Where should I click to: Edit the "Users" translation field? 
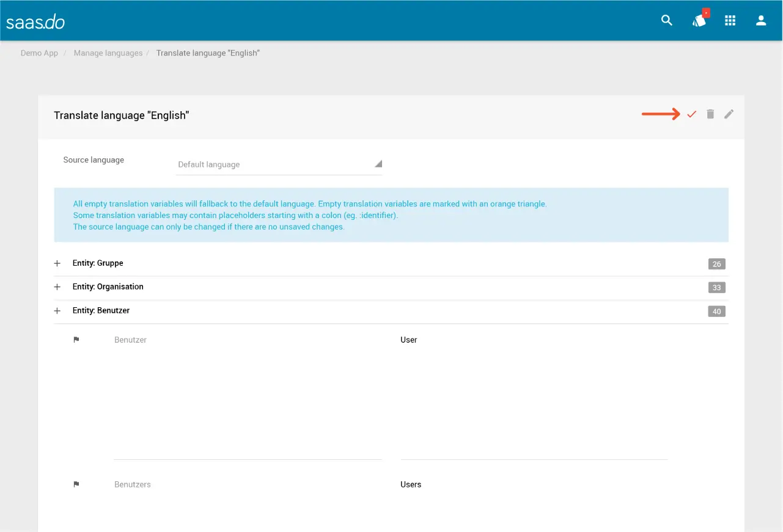(534, 484)
